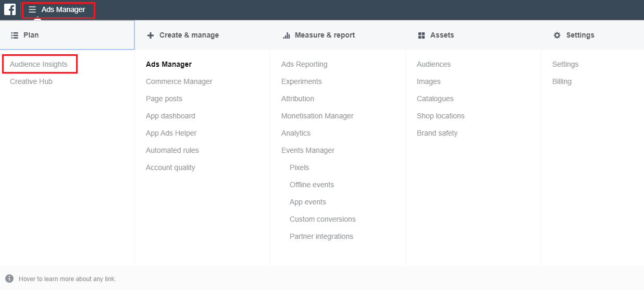This screenshot has width=644, height=290.
Task: Click the Facebook logo icon
Action: click(x=10, y=9)
